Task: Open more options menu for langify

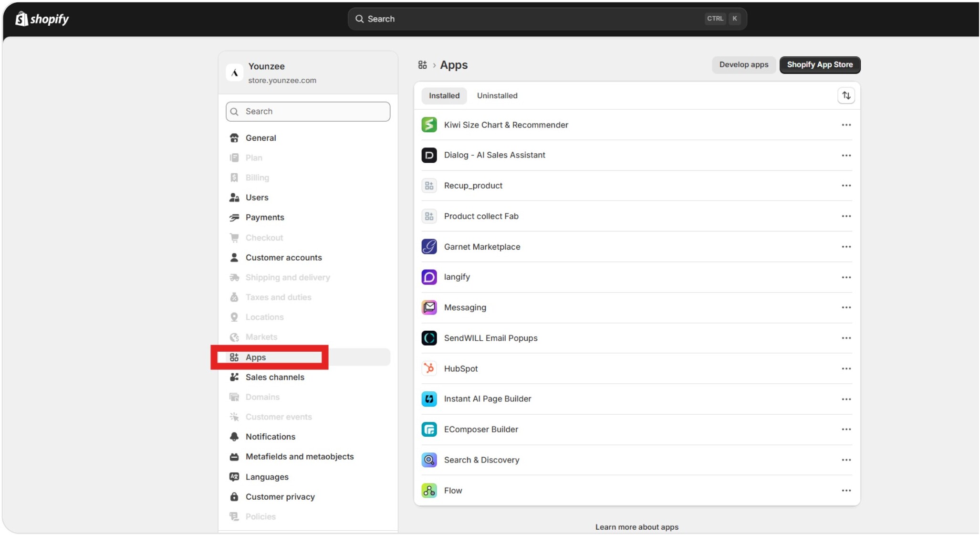Action: click(x=846, y=277)
